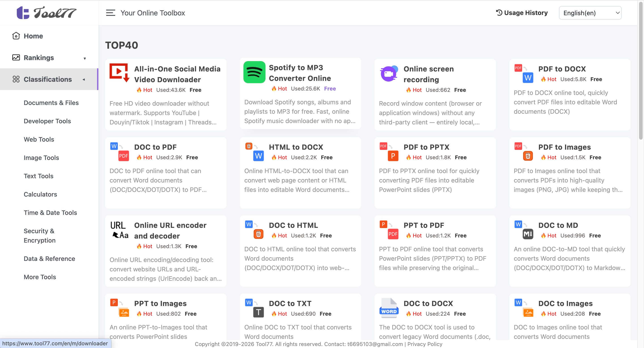
Task: Expand the Rankings menu arrow
Action: pos(85,59)
